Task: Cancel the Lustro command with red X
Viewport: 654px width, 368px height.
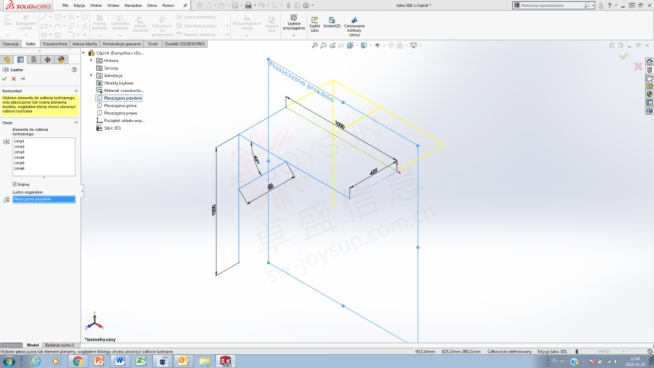Action: click(14, 78)
